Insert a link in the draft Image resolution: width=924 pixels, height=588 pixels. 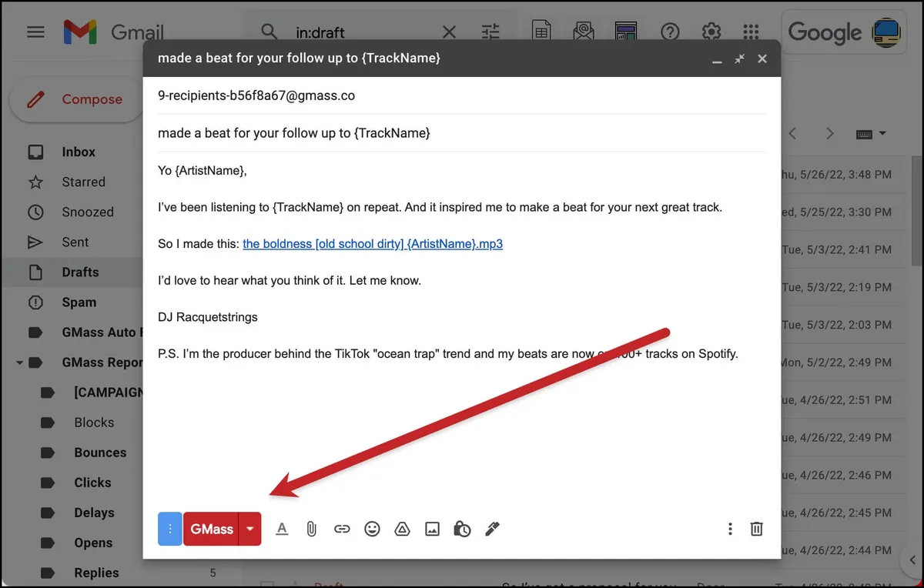(x=342, y=529)
